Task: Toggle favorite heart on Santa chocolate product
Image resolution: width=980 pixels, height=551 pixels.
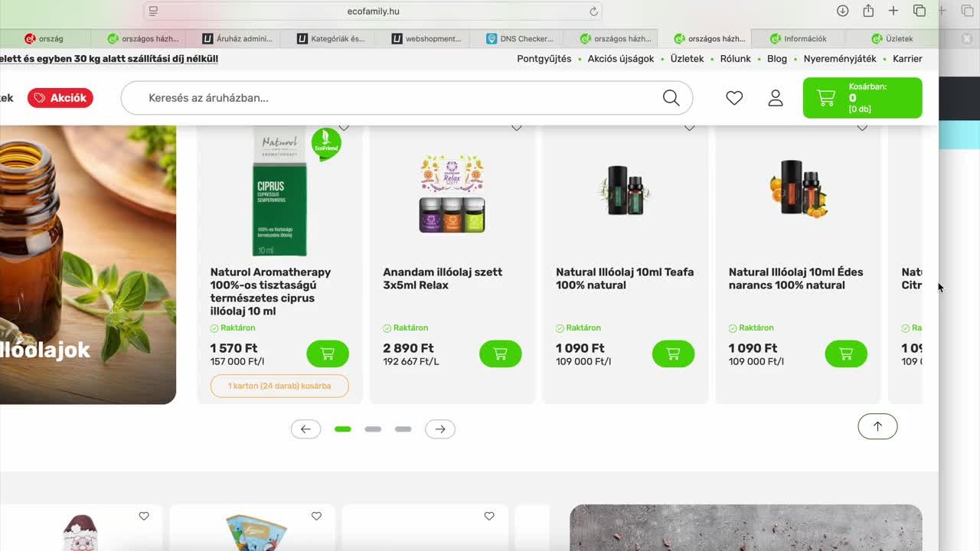Action: (x=144, y=517)
